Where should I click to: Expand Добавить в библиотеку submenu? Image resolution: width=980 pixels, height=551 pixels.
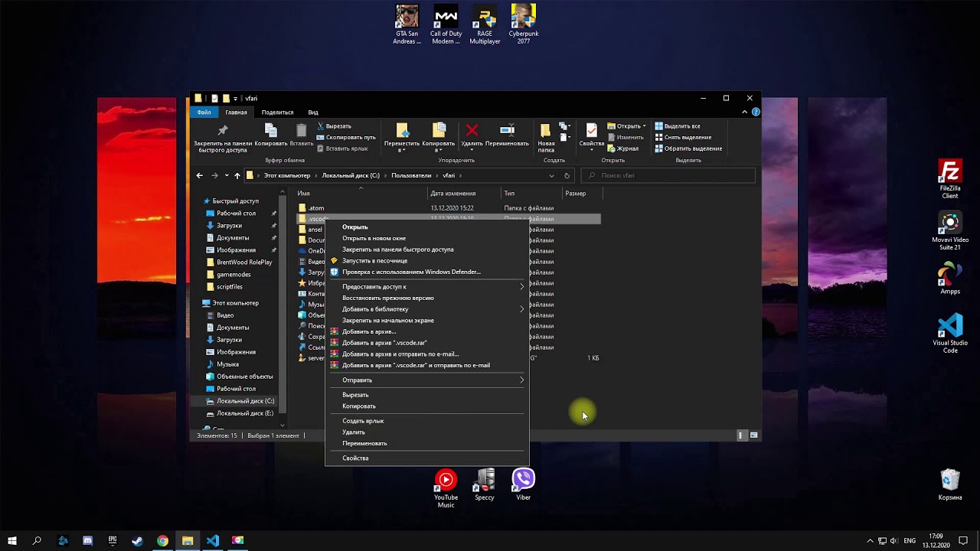pos(522,309)
